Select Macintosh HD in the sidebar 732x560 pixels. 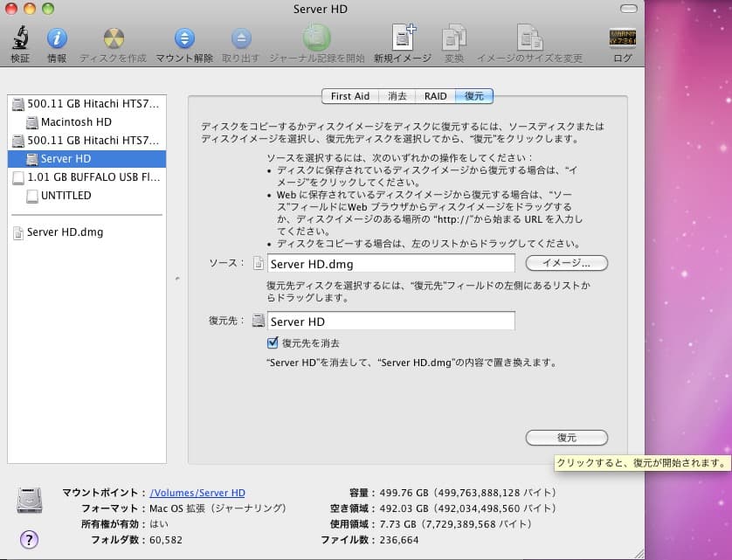click(x=76, y=122)
